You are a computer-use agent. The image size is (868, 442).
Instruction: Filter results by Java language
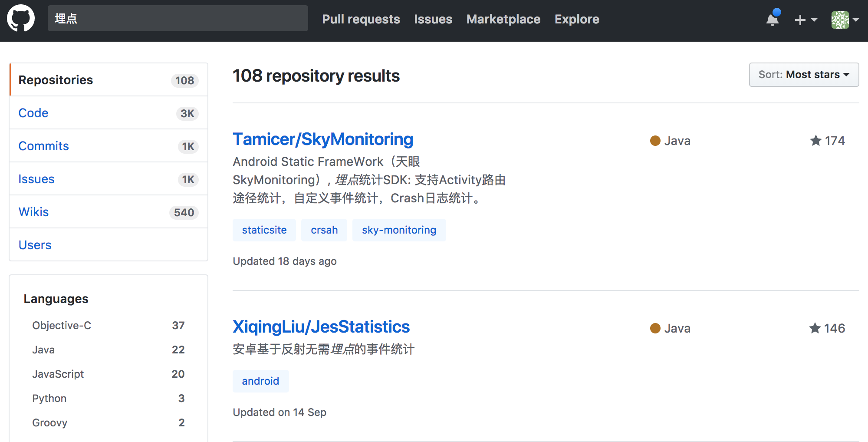pyautogui.click(x=108, y=350)
